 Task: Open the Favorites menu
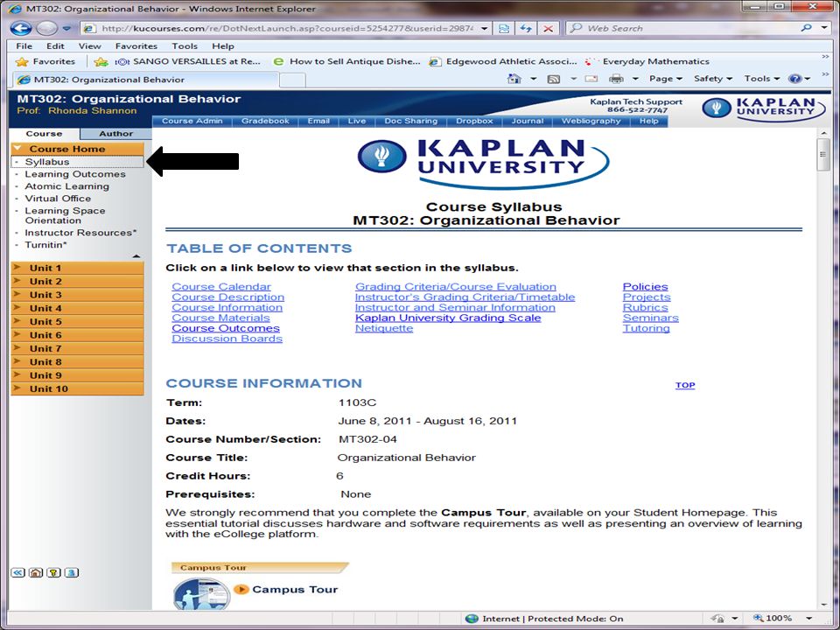point(136,46)
